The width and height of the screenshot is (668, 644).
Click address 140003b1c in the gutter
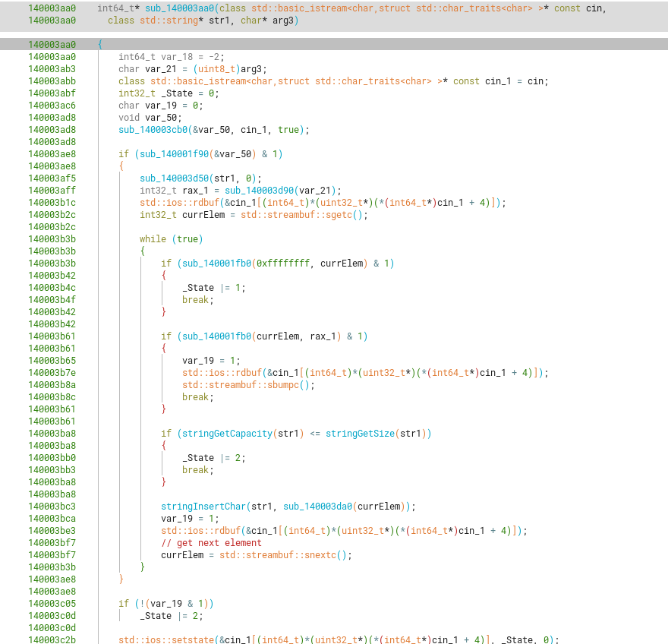tap(52, 203)
